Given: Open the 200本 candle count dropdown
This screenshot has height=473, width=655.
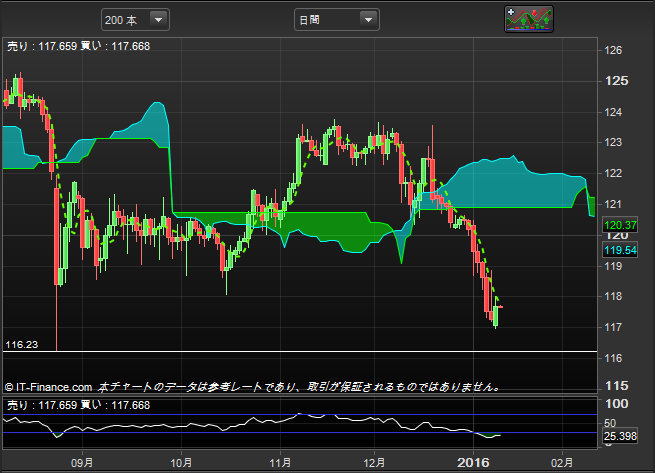Looking at the screenshot, I should coord(135,20).
